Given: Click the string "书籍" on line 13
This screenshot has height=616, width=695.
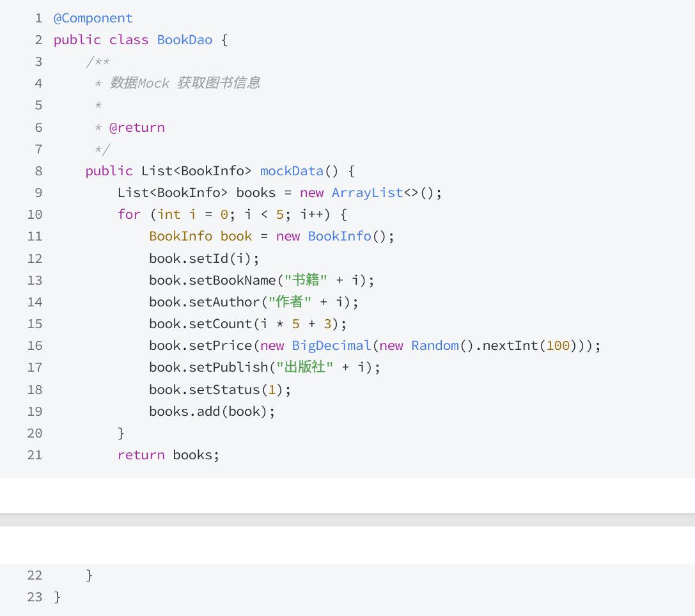Looking at the screenshot, I should pyautogui.click(x=306, y=280).
